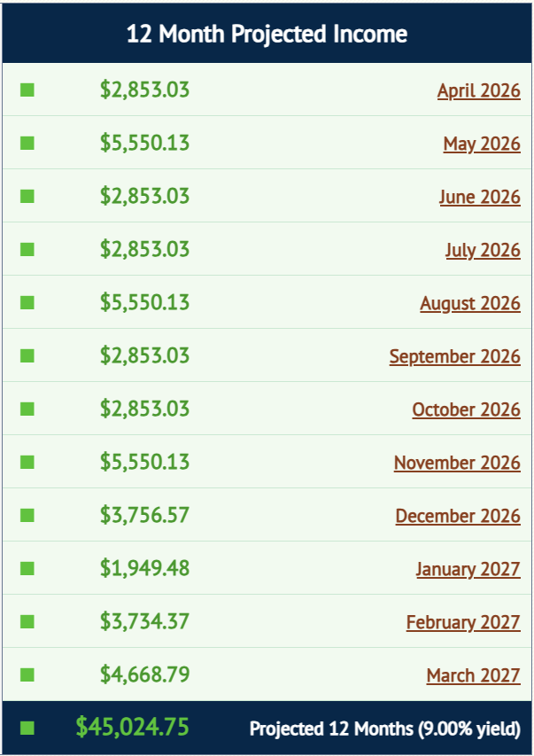
Task: Click the July 2026 link
Action: pyautogui.click(x=483, y=250)
